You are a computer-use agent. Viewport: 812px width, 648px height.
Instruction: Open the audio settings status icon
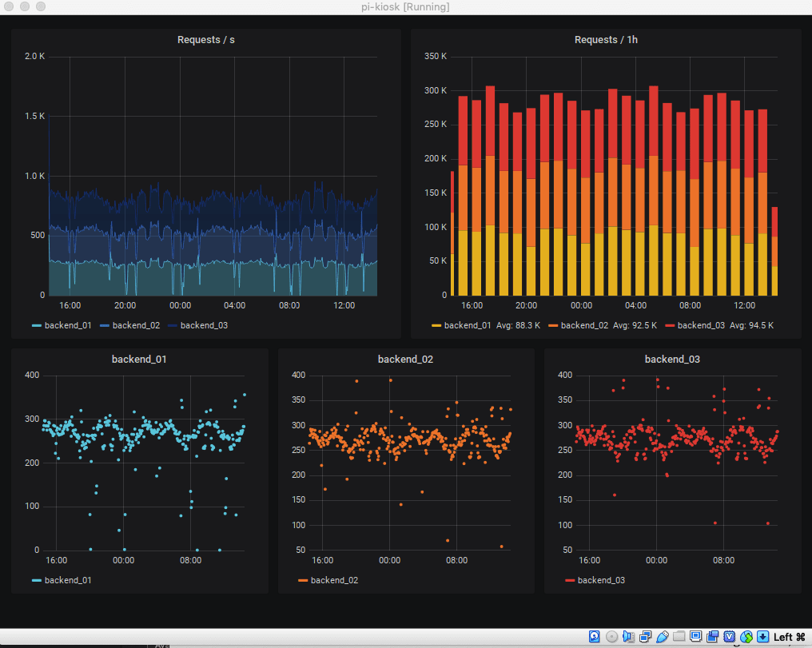628,637
